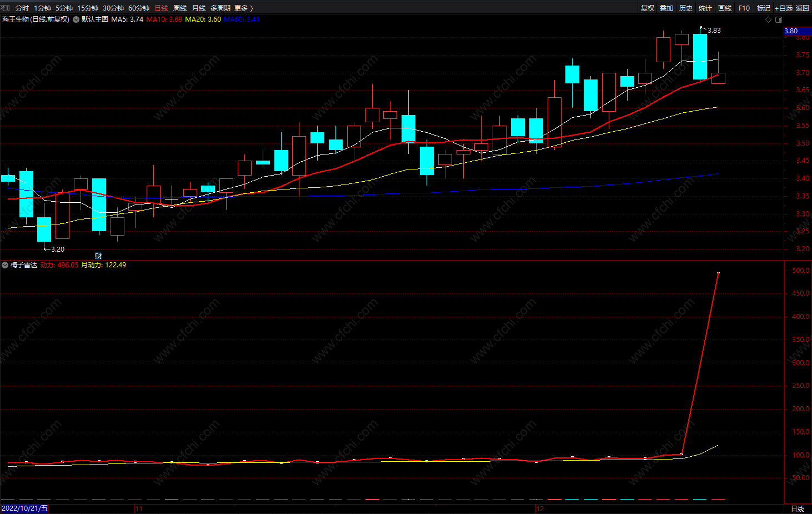Screen dimensions: 812x514
Task: Select the 5分钟 period tab
Action: pos(64,8)
